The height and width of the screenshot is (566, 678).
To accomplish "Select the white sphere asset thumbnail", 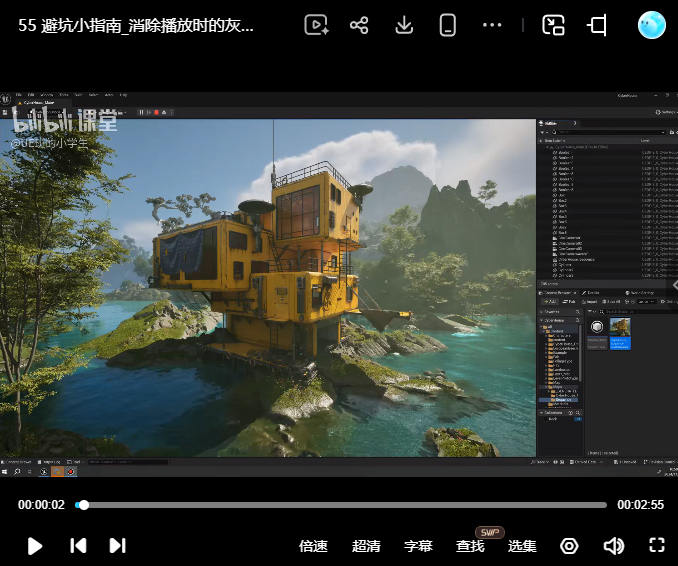I will click(597, 327).
